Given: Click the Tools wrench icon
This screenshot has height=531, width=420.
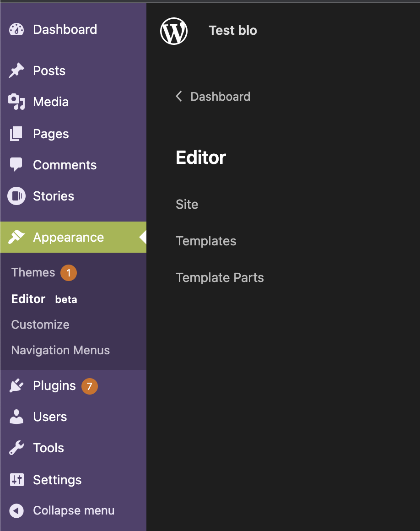Looking at the screenshot, I should pos(16,448).
